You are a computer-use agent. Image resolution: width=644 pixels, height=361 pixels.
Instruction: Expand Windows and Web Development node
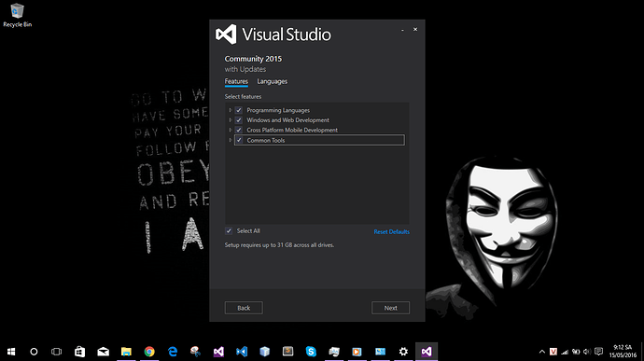pyautogui.click(x=230, y=120)
